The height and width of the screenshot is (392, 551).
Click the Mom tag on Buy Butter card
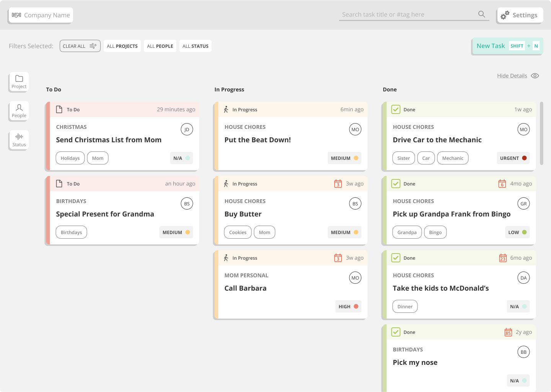pyautogui.click(x=264, y=232)
